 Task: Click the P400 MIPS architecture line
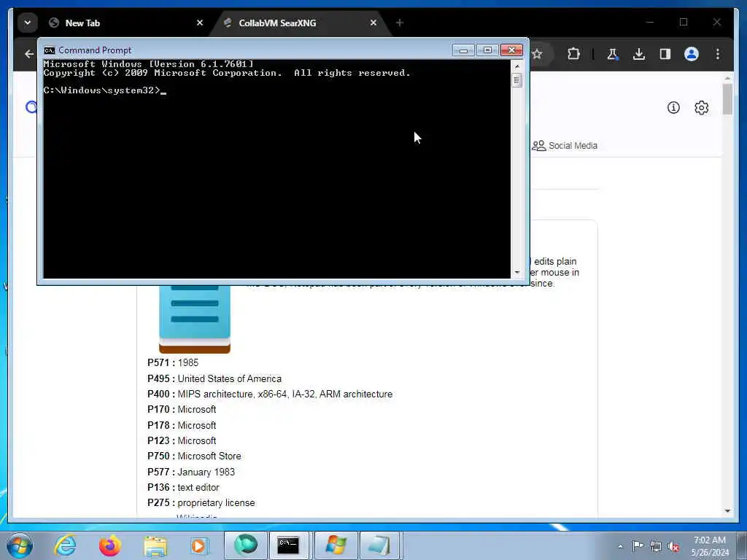[270, 394]
